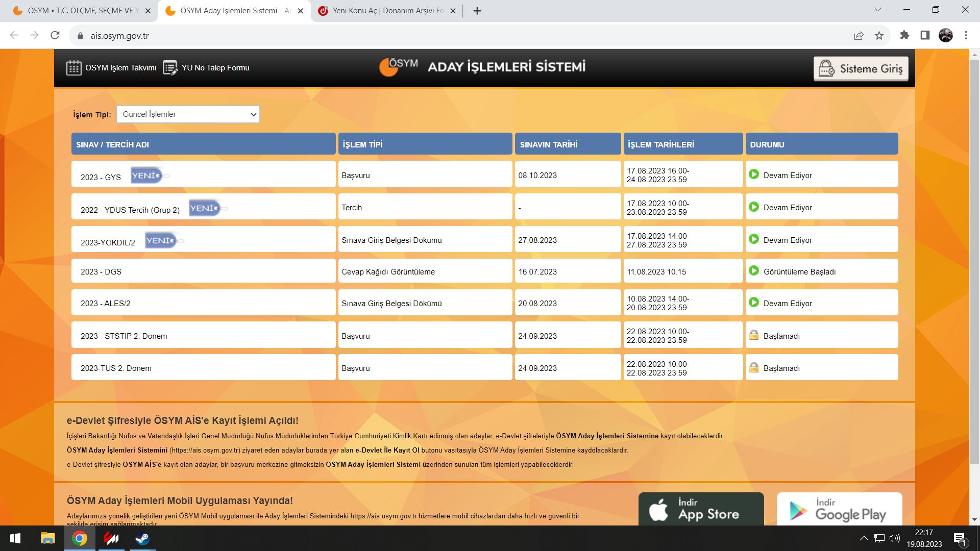Open the notification center icon

(960, 539)
